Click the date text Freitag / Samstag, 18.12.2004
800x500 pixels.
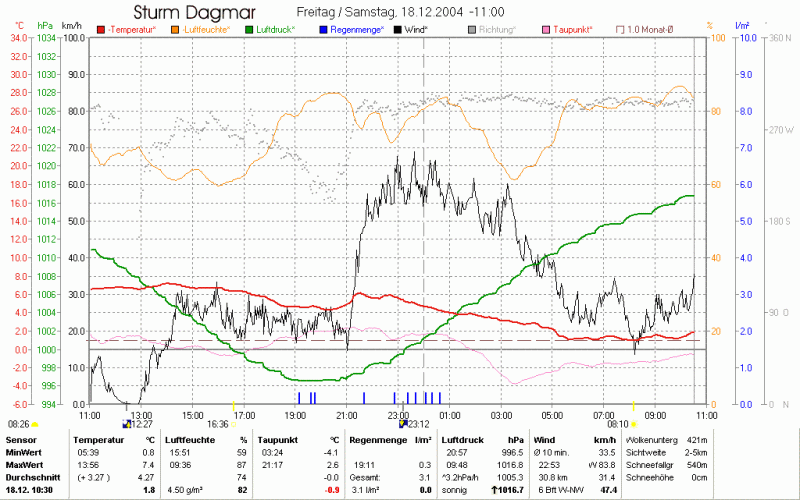[x=380, y=12]
